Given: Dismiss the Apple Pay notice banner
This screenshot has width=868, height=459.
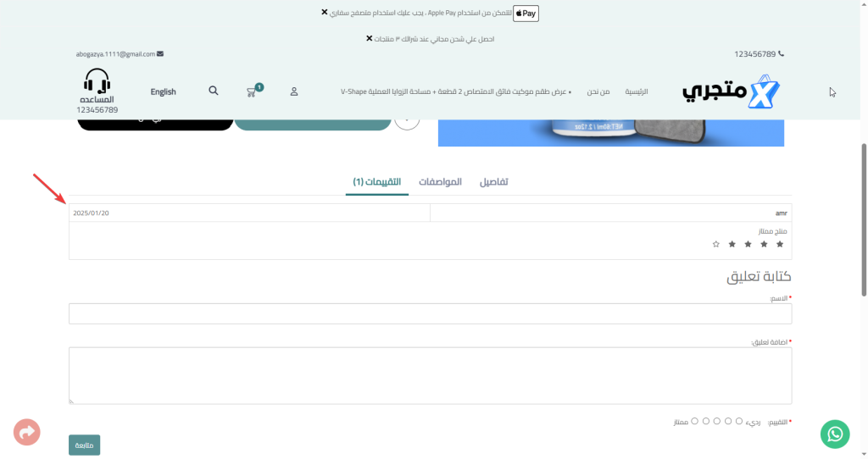Looking at the screenshot, I should [325, 13].
